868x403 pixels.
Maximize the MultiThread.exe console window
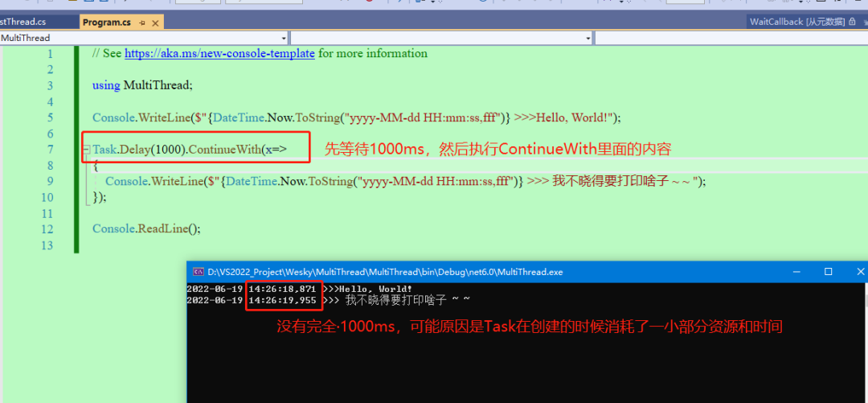point(828,272)
